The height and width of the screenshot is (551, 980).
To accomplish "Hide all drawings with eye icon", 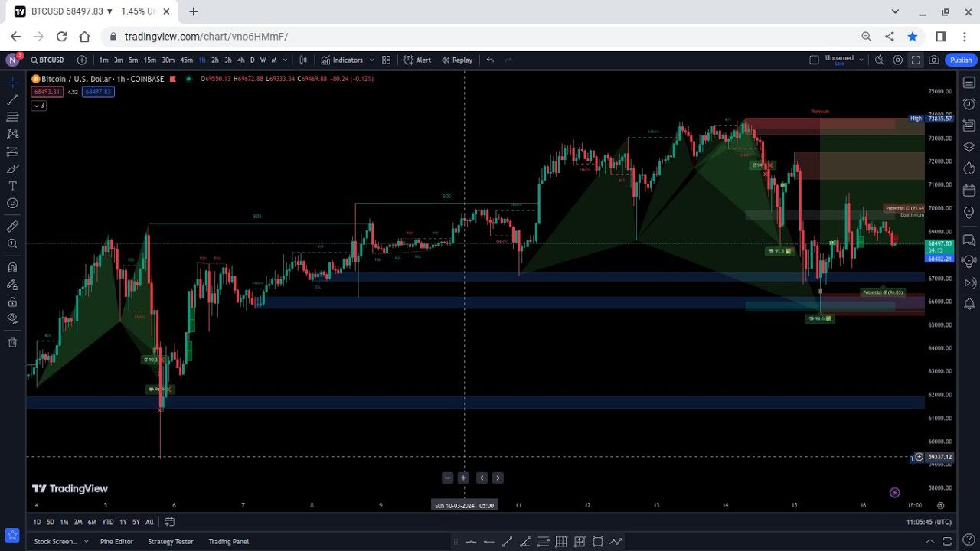I will (x=12, y=318).
